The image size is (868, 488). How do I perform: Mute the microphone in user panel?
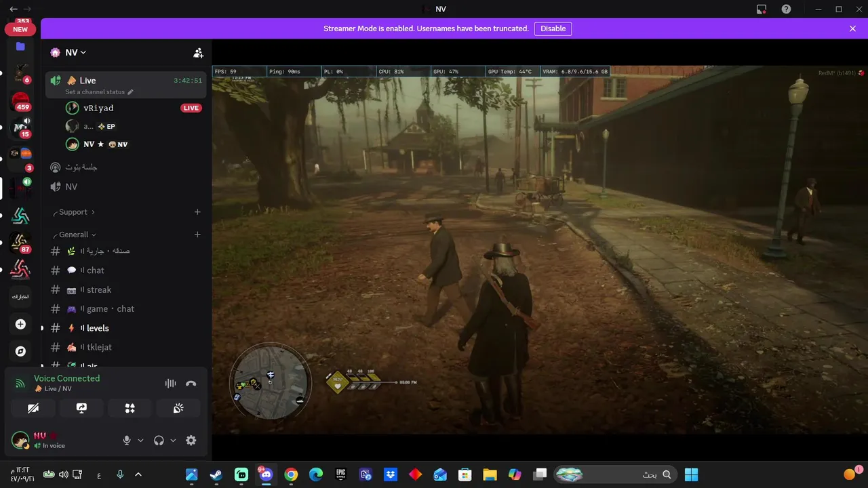click(127, 441)
